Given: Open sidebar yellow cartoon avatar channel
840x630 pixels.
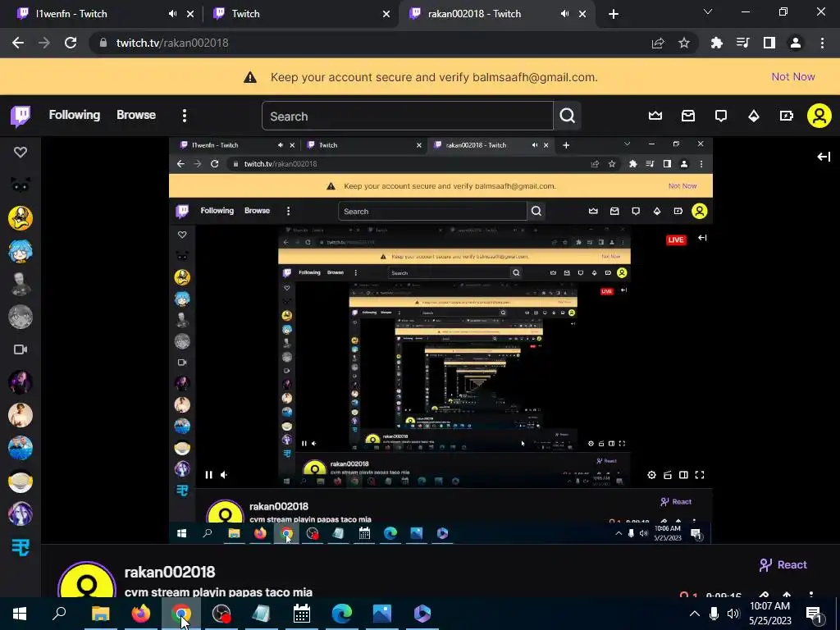Looking at the screenshot, I should [21, 218].
